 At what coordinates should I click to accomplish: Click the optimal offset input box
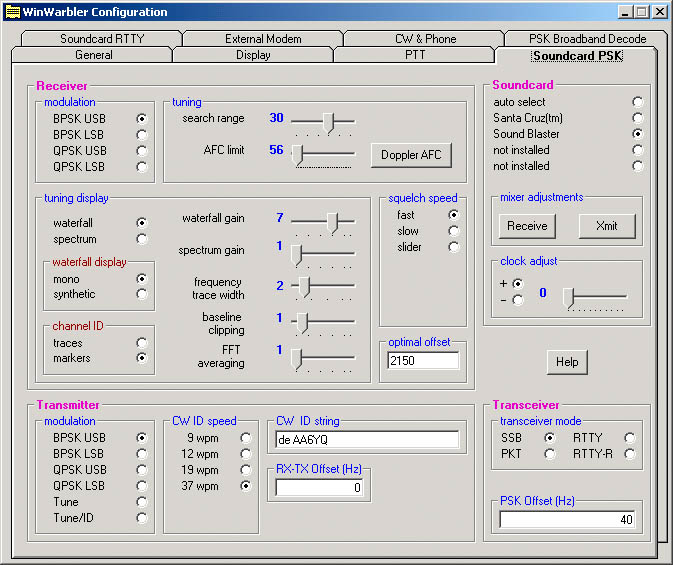click(x=423, y=360)
